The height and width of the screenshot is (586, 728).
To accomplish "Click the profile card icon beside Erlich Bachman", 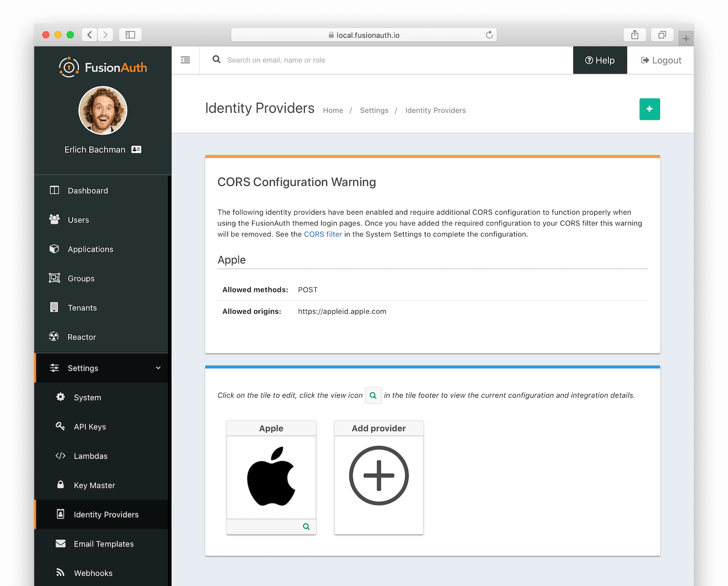I will (x=136, y=150).
